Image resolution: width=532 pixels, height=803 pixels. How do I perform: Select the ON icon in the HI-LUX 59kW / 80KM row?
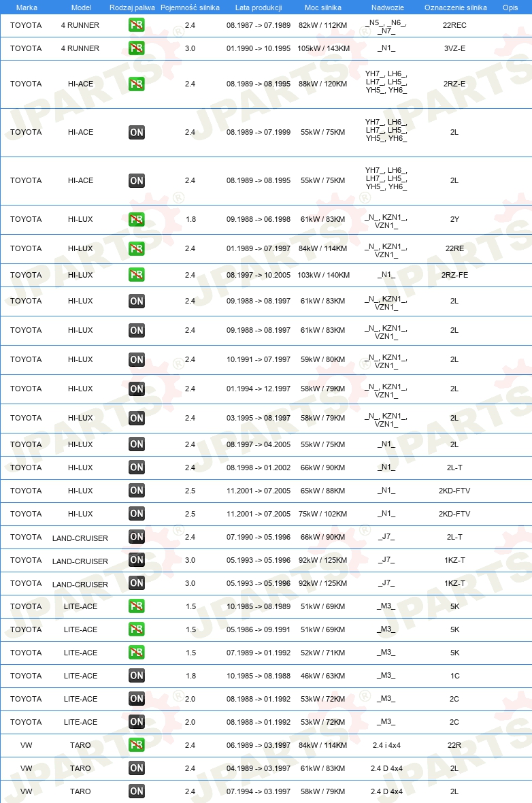[x=136, y=359]
